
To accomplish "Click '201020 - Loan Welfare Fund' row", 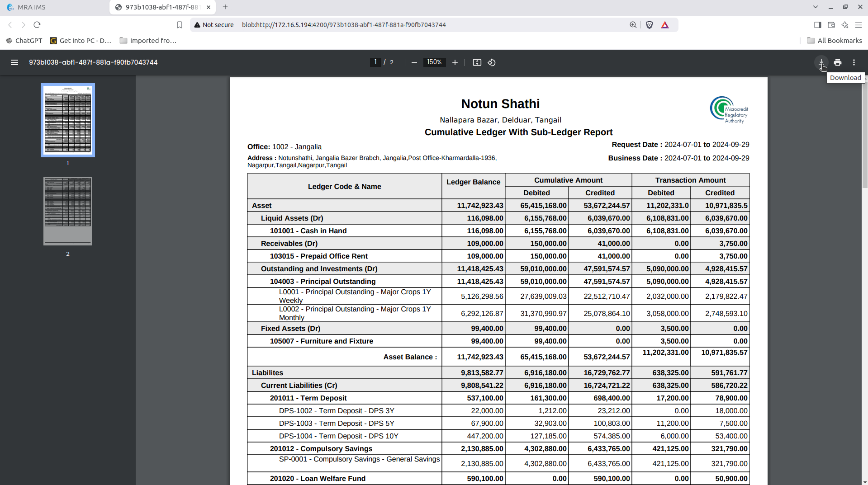I will tap(498, 479).
